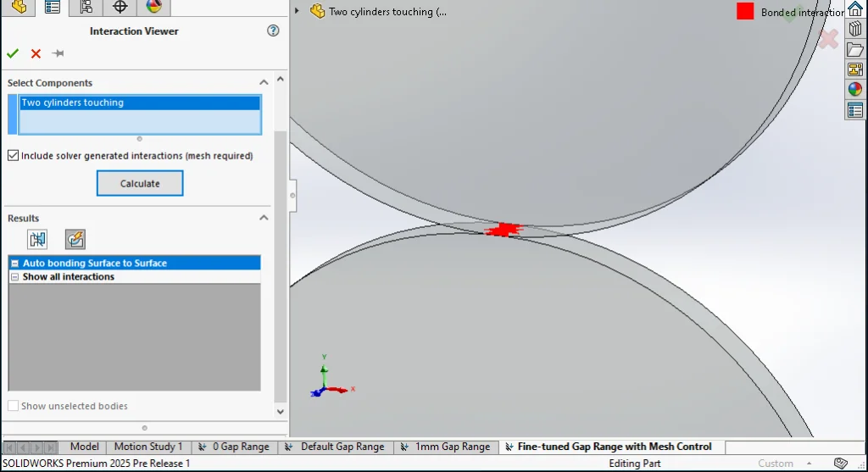Open the DisplayManager color sphere tab
The width and height of the screenshot is (868, 472).
[x=153, y=7]
